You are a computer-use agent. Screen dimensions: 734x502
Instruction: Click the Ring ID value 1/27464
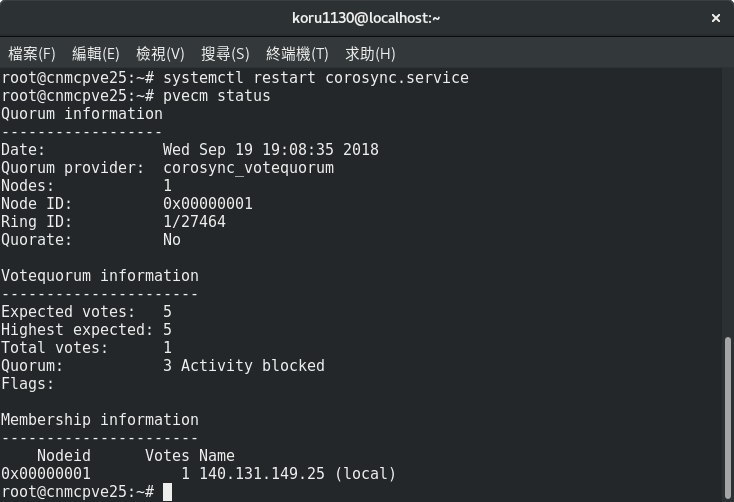click(194, 221)
